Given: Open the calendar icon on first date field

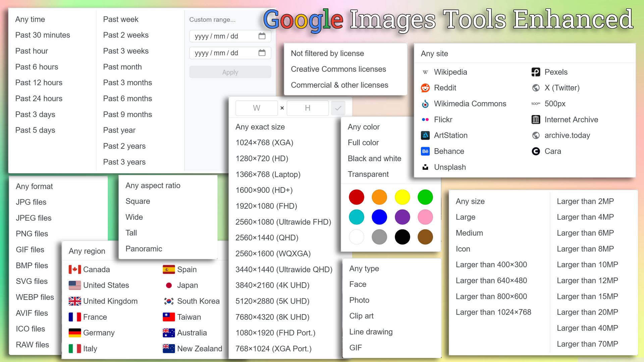Looking at the screenshot, I should [x=262, y=36].
